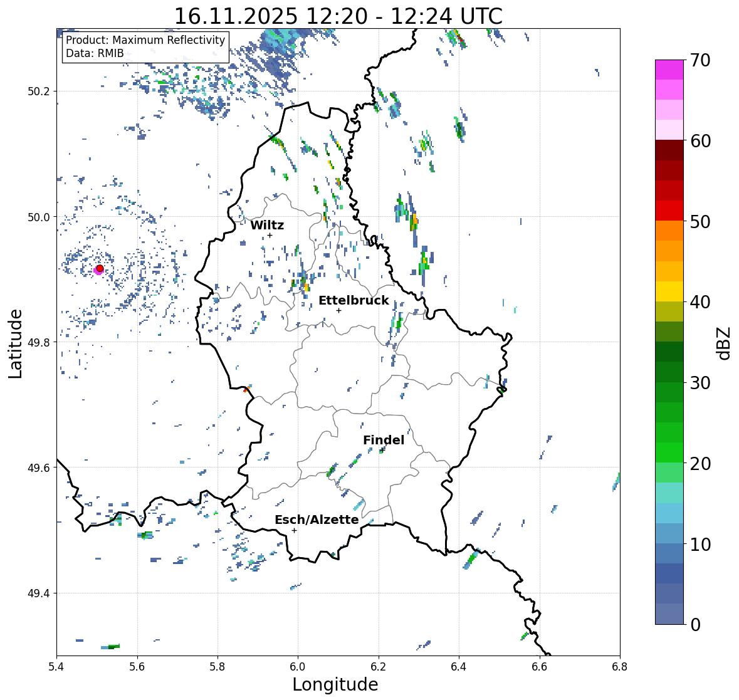Click the colorbar tick value 30
The image size is (739, 700).
click(x=700, y=383)
